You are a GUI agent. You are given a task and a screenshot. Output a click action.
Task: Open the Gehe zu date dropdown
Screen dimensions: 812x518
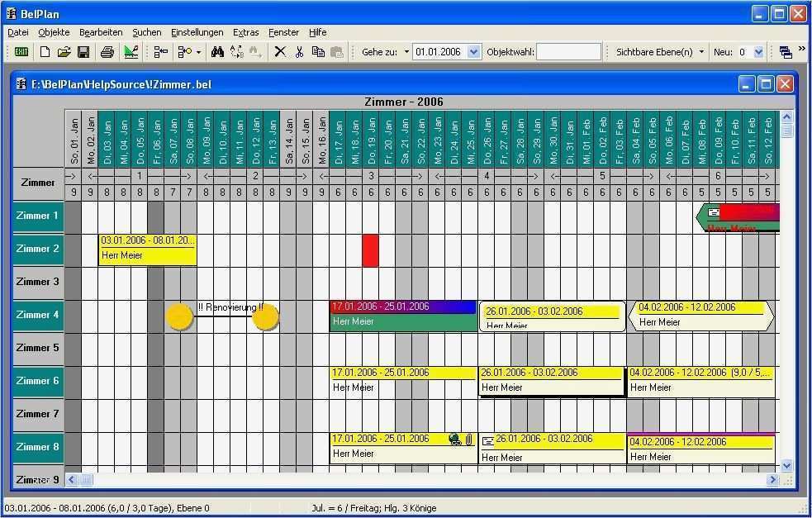pyautogui.click(x=473, y=51)
